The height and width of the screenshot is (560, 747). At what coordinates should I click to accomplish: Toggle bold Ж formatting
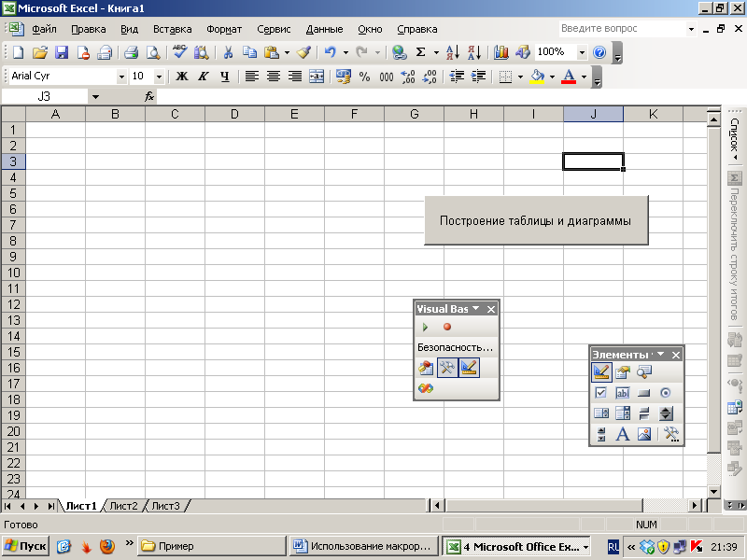click(x=181, y=77)
